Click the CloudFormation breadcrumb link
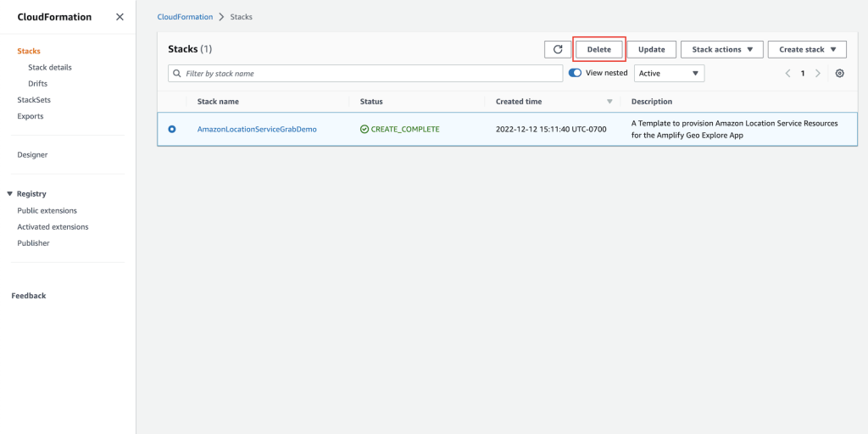Image resolution: width=868 pixels, height=434 pixels. point(185,17)
